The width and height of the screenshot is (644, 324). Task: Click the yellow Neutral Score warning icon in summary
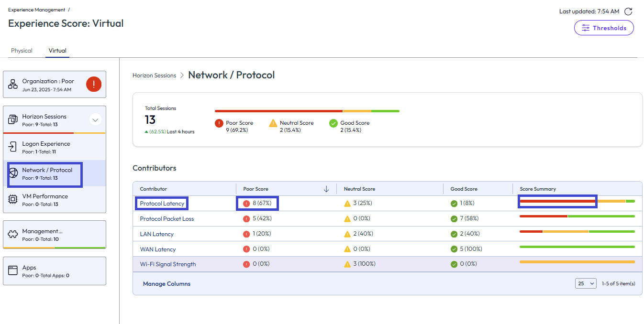(x=273, y=123)
